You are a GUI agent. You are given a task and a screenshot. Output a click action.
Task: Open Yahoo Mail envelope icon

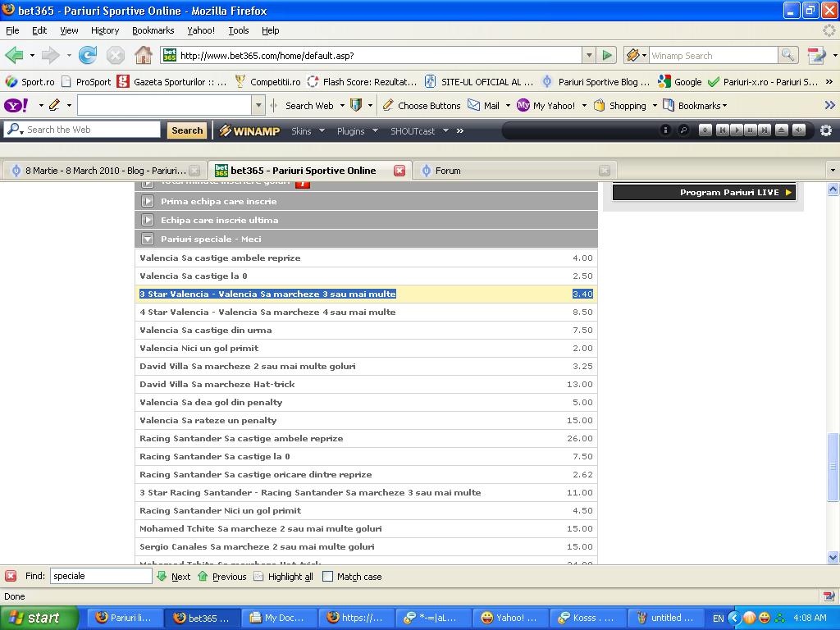pos(474,105)
